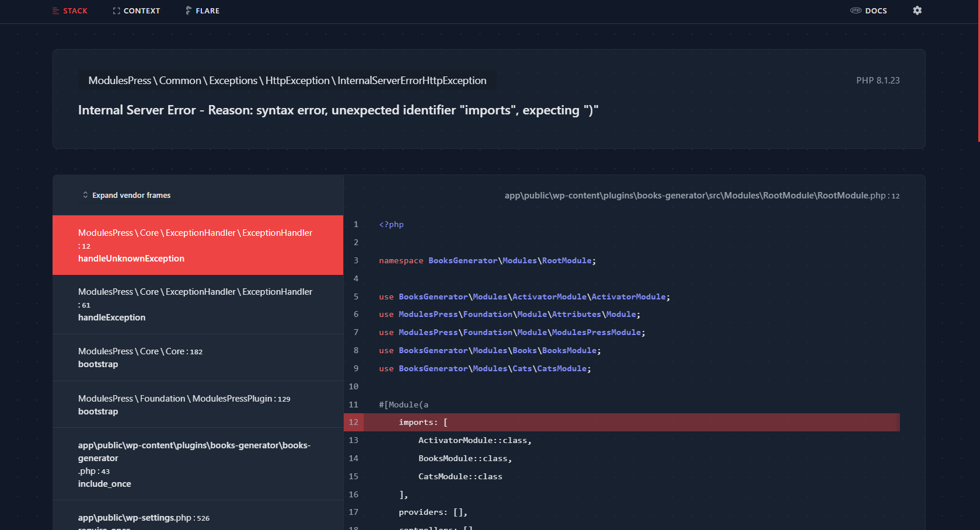The image size is (980, 530).
Task: Select the handleException frame at line 61
Action: click(198, 305)
